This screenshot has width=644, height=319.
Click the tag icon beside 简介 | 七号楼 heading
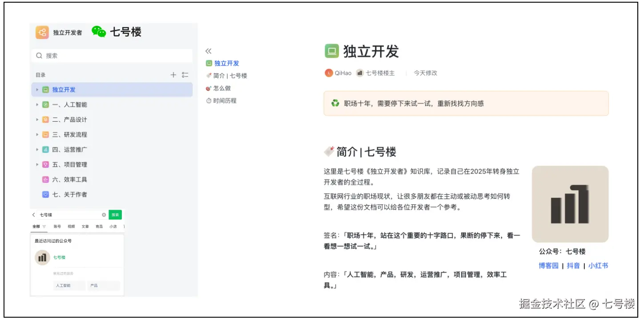(329, 152)
